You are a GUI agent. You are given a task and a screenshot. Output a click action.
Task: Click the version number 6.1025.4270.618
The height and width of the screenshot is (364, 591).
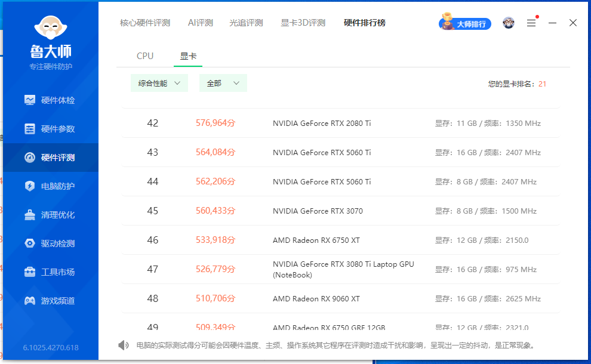click(x=51, y=347)
